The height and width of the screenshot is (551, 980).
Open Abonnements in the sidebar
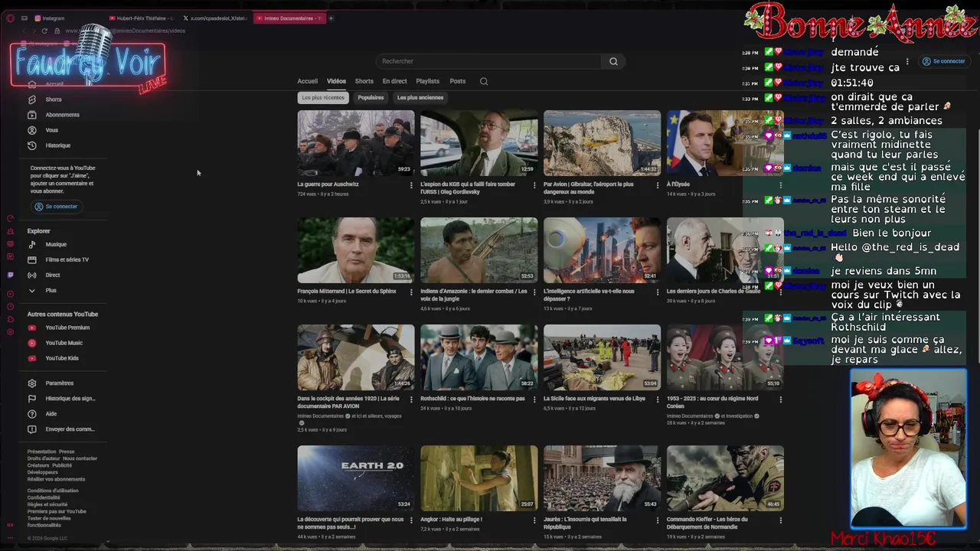[62, 115]
